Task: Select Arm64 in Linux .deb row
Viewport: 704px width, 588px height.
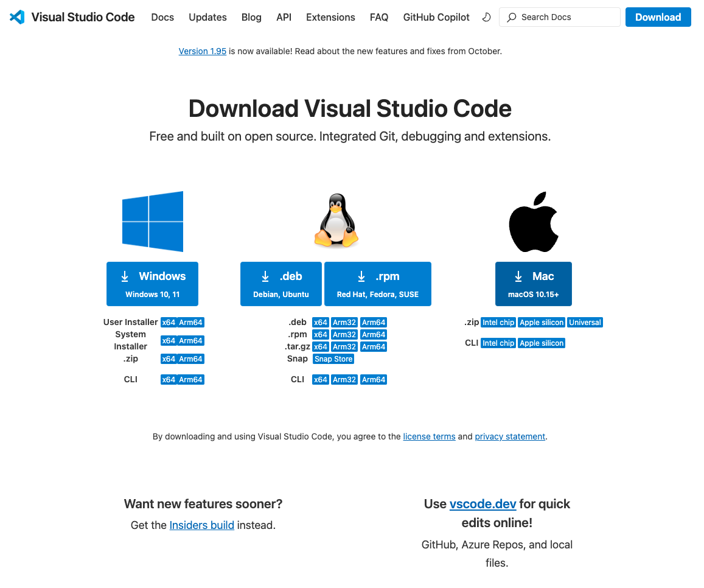Action: tap(374, 323)
